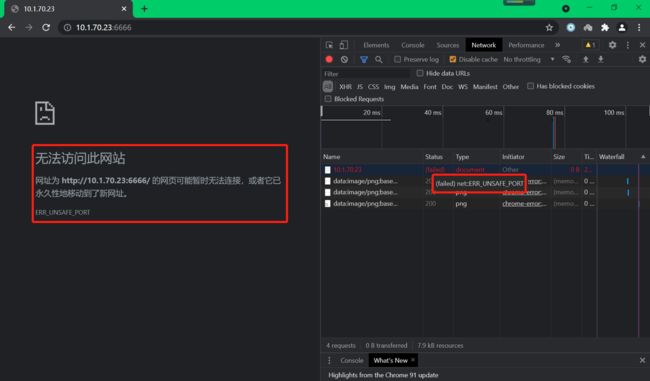
Task: Open DevTools settings gear
Action: (x=612, y=45)
